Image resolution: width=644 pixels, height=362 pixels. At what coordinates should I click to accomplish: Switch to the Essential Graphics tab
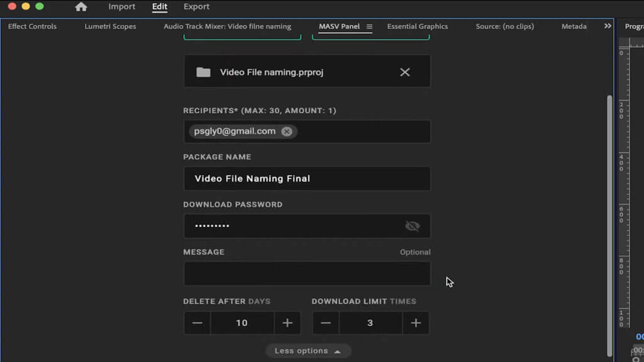[417, 26]
